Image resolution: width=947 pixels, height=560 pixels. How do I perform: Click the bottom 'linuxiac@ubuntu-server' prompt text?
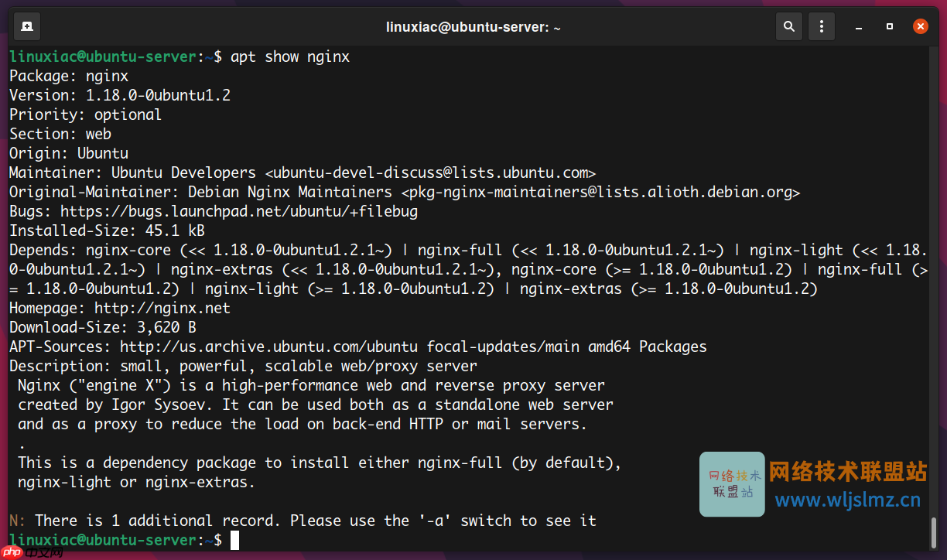click(103, 540)
